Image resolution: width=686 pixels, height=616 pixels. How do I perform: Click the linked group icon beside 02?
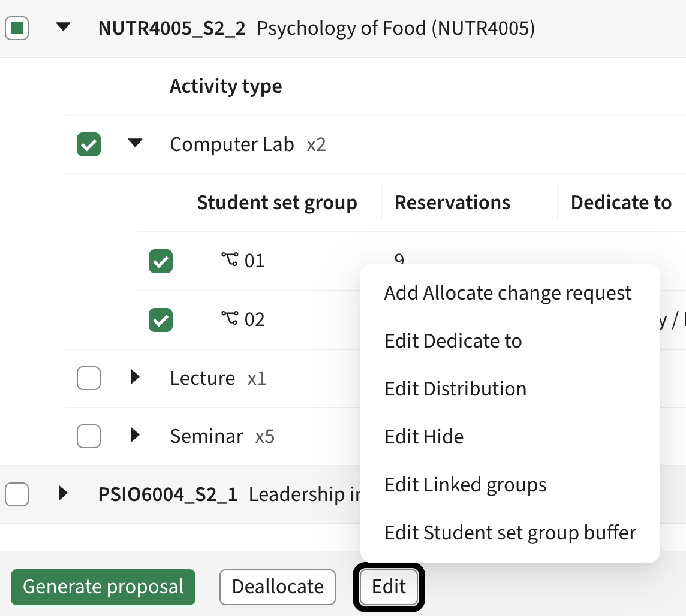tap(229, 319)
